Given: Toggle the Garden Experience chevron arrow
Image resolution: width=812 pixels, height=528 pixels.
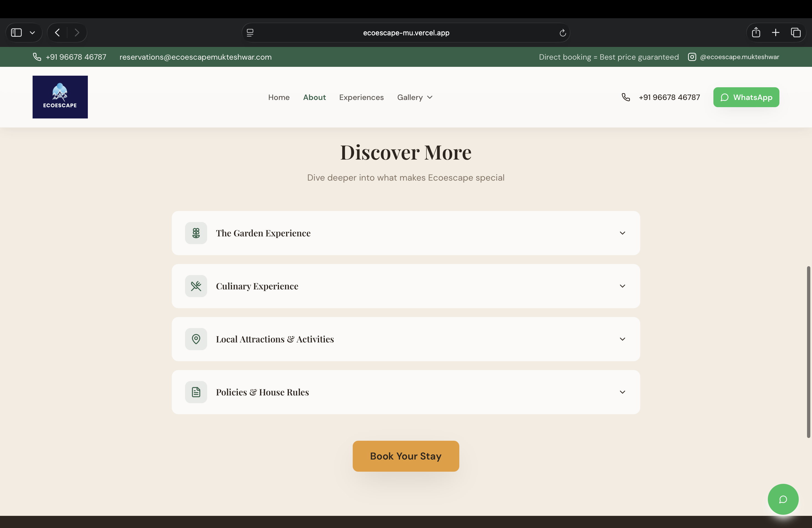Looking at the screenshot, I should coord(622,233).
